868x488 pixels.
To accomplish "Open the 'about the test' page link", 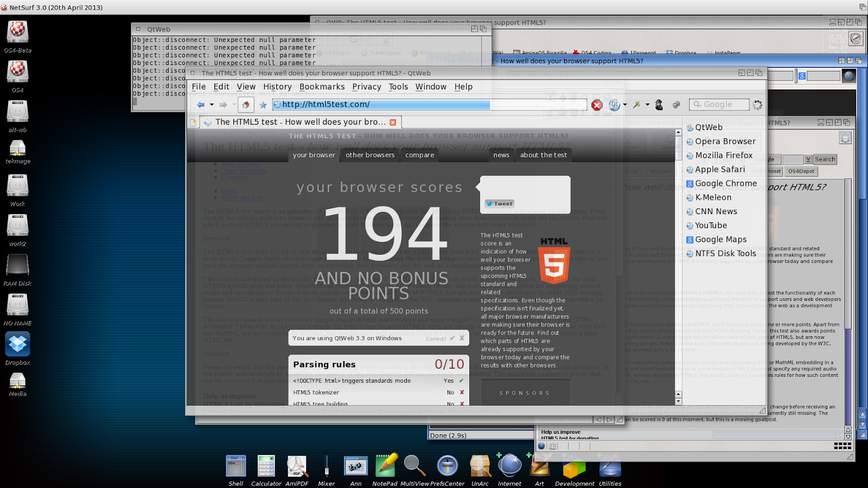I will (544, 155).
